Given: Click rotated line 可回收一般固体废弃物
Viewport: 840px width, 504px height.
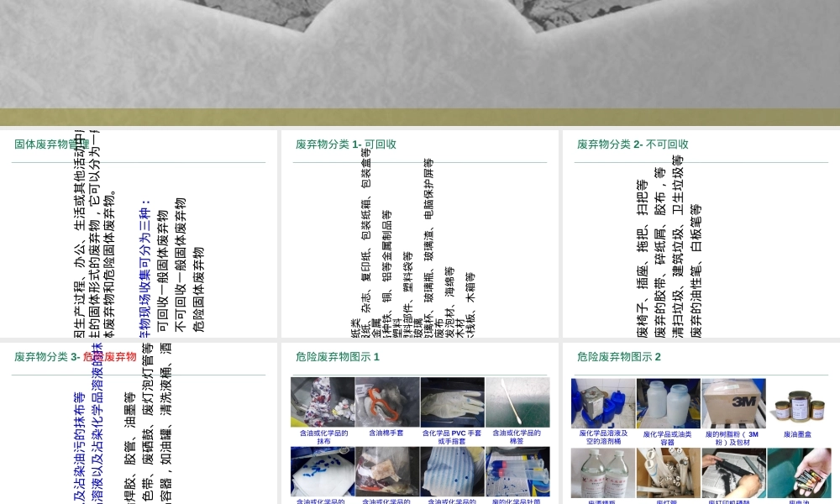Looking at the screenshot, I should [163, 271].
